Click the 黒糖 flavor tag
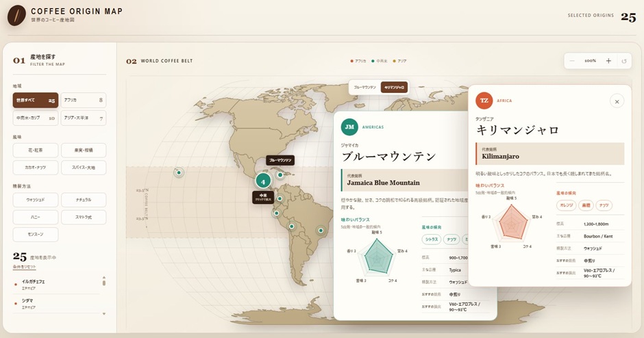This screenshot has height=338, width=644. click(x=586, y=205)
